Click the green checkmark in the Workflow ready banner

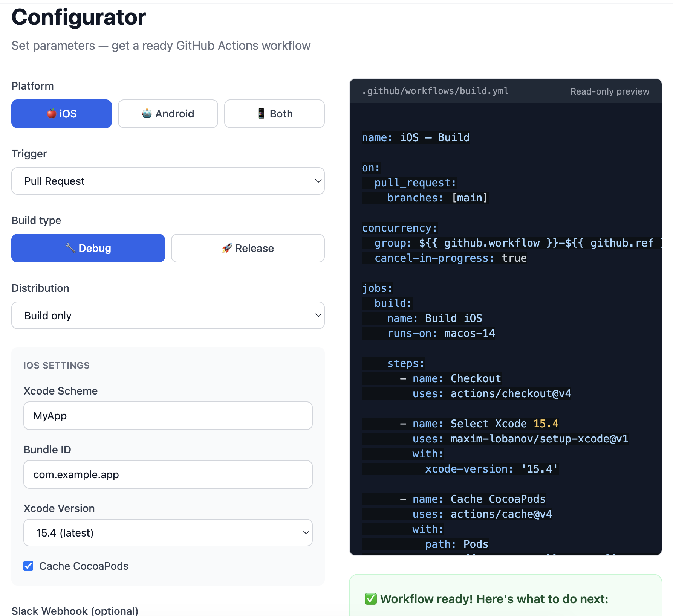pyautogui.click(x=370, y=599)
